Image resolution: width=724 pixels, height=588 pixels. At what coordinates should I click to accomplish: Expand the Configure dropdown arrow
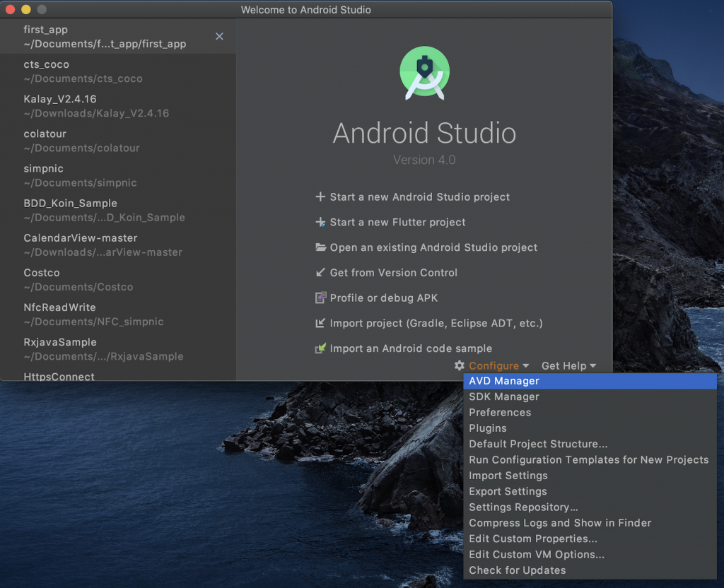(525, 366)
